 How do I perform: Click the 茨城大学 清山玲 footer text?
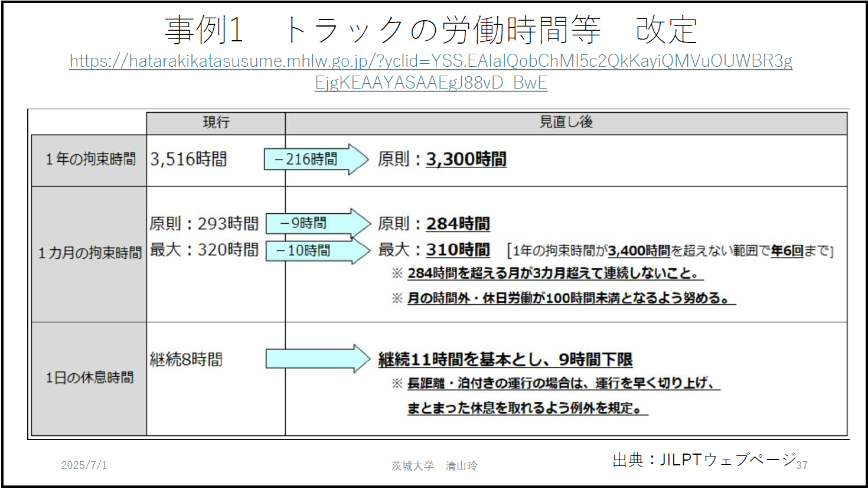tap(434, 466)
